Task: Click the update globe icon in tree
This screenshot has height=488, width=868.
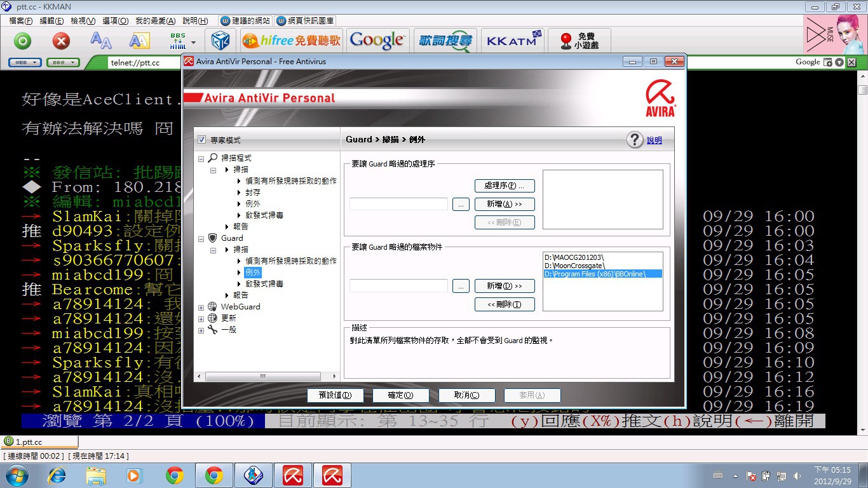Action: click(x=213, y=318)
